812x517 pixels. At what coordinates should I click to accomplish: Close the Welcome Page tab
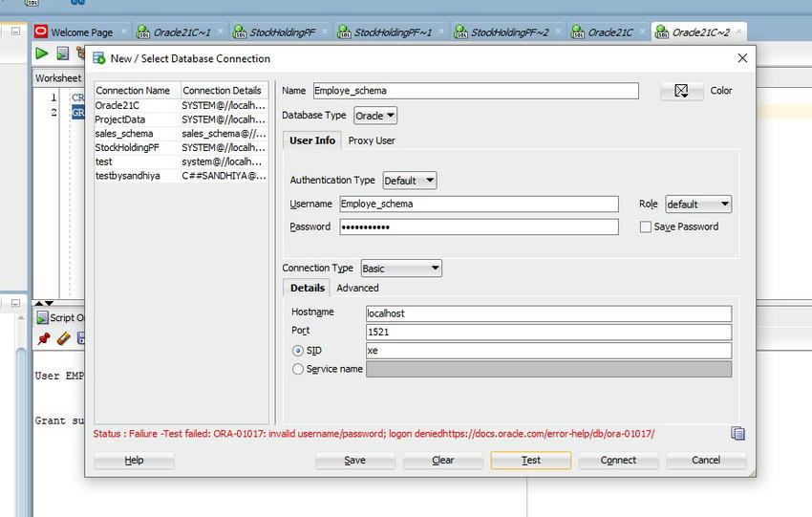[124, 32]
